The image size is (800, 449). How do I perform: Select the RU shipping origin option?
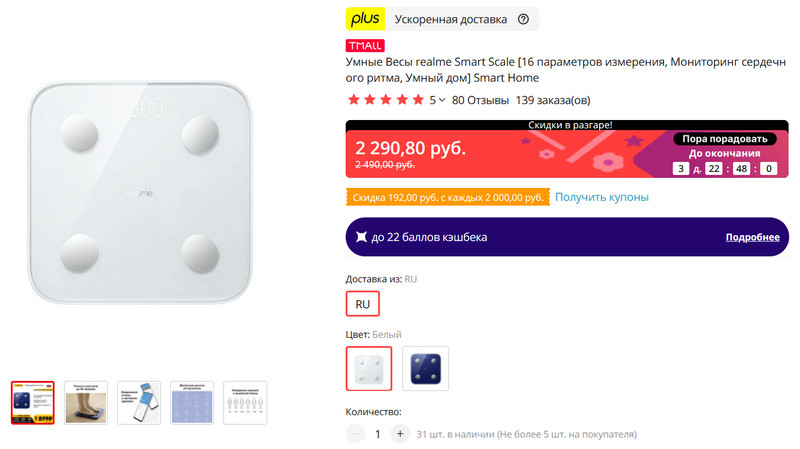point(363,303)
